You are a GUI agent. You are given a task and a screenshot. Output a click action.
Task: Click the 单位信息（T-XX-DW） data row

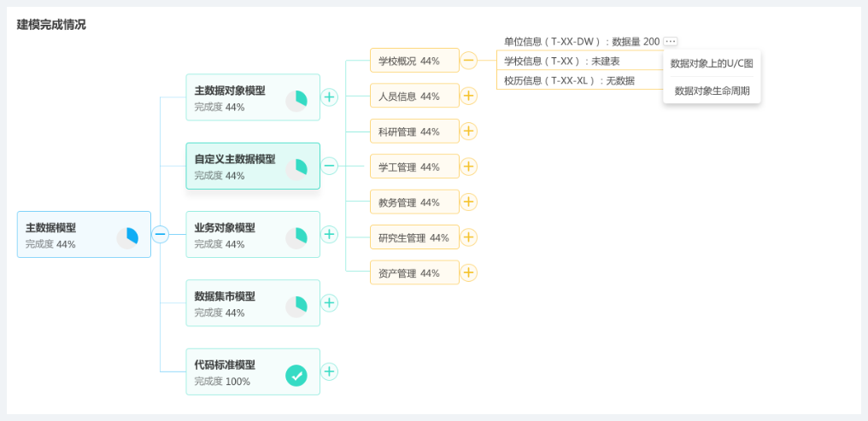tap(582, 42)
